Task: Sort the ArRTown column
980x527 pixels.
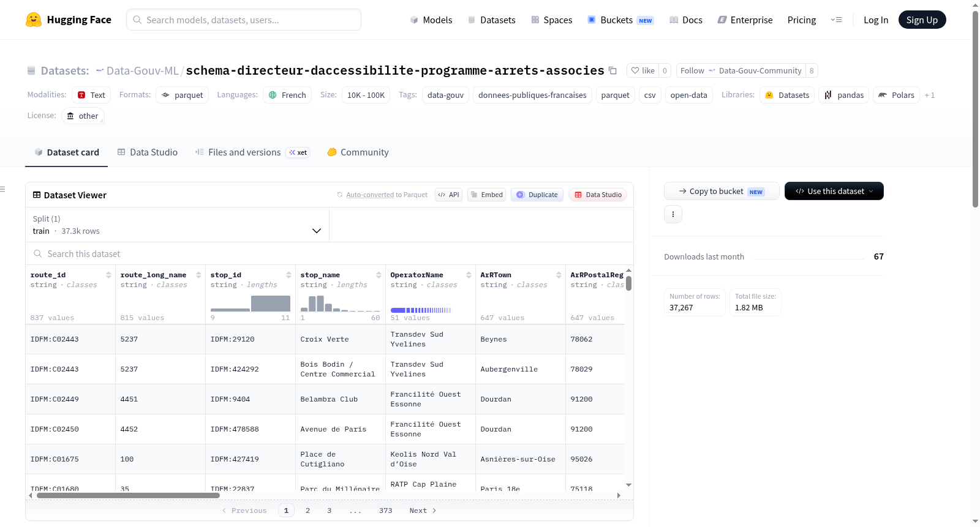Action: 559,275
